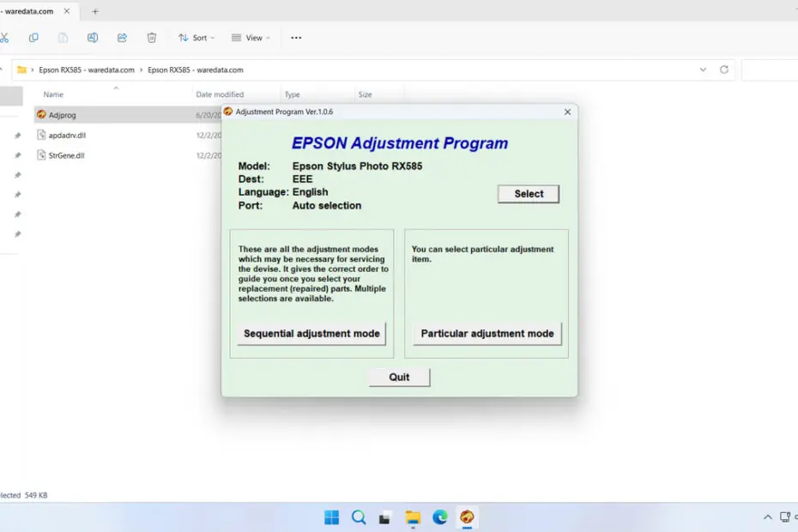Select the Adjprog file row
This screenshot has width=798, height=532.
tap(128, 115)
